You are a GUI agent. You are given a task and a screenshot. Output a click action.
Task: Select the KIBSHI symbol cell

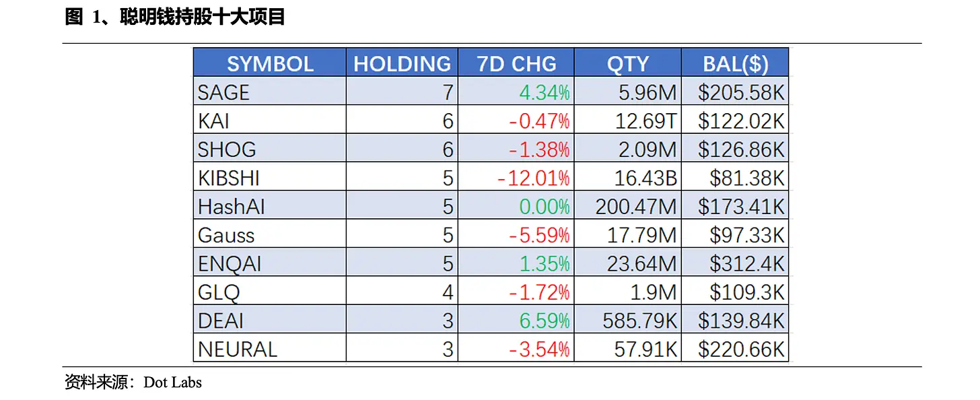pyautogui.click(x=270, y=177)
